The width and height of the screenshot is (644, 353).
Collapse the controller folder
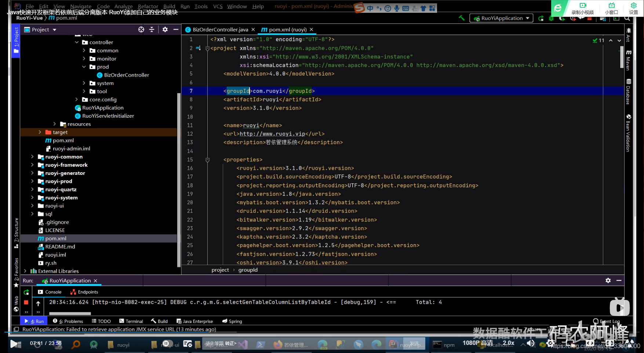pos(77,42)
